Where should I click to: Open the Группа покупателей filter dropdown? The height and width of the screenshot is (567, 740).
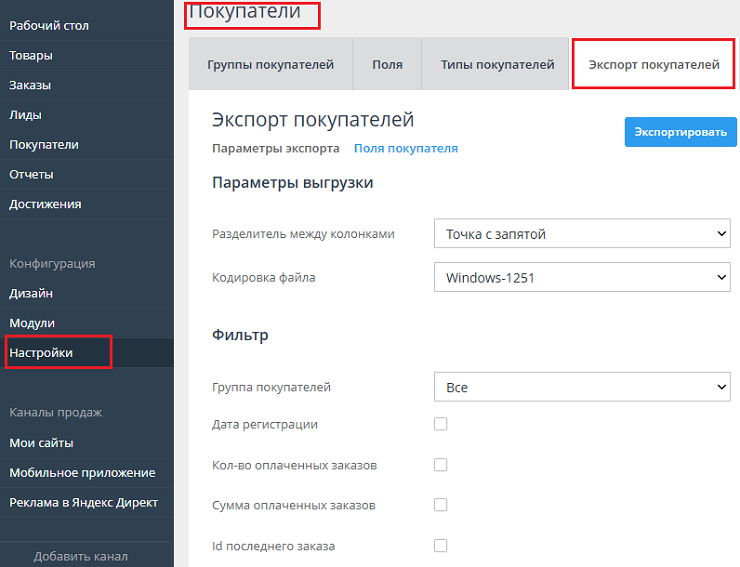pyautogui.click(x=582, y=387)
